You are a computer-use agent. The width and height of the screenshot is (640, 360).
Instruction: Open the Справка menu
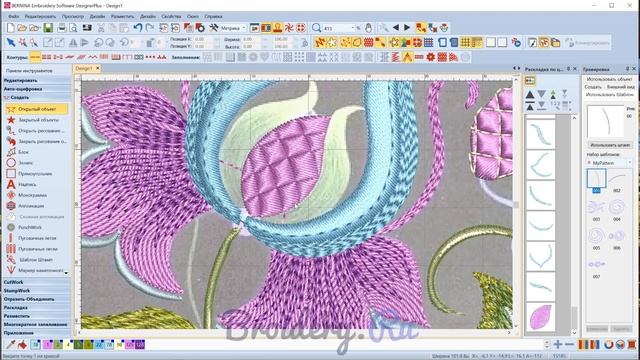point(213,16)
